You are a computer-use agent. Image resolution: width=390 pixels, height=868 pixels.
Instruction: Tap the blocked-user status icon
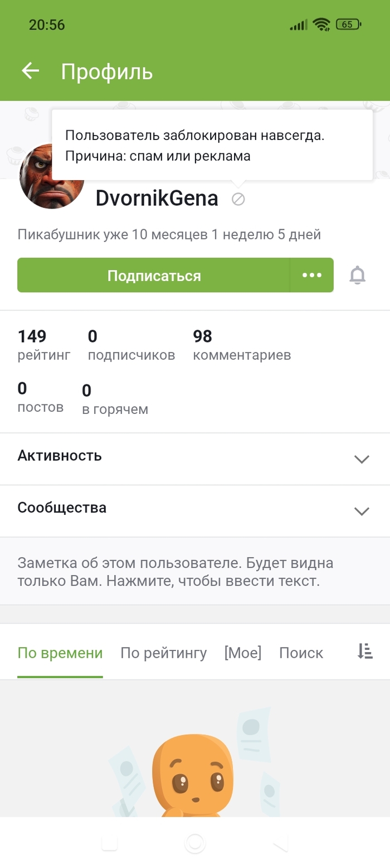238,199
